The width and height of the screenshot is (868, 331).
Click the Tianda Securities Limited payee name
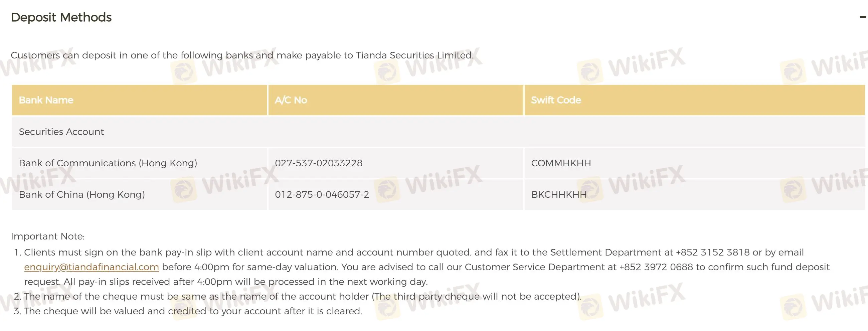[414, 55]
